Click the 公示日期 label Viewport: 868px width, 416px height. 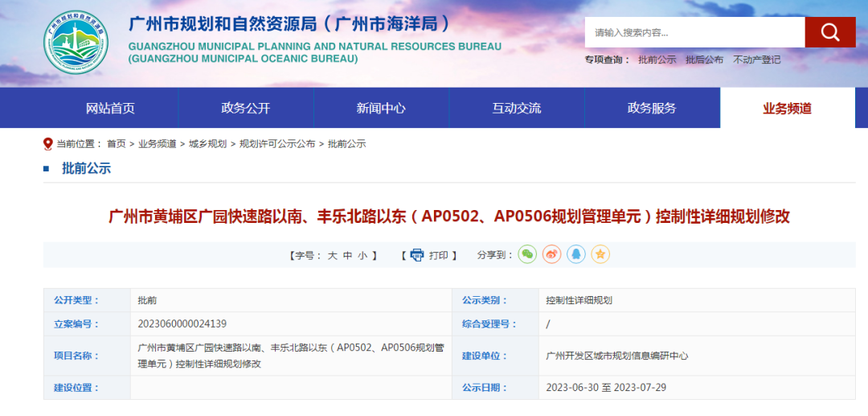[485, 388]
